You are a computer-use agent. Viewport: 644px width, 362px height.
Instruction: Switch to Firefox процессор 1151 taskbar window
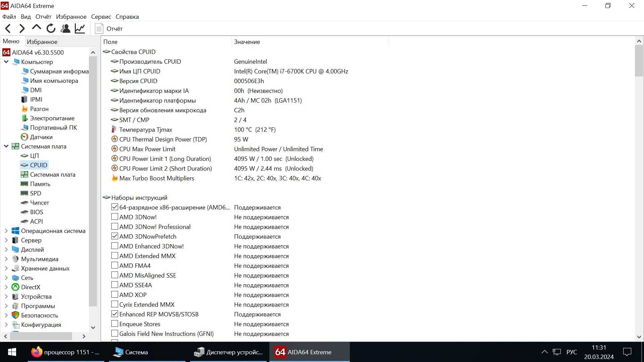(x=66, y=352)
